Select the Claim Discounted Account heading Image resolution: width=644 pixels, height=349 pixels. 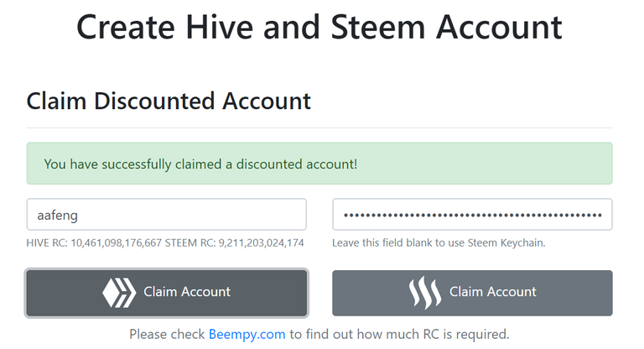169,102
